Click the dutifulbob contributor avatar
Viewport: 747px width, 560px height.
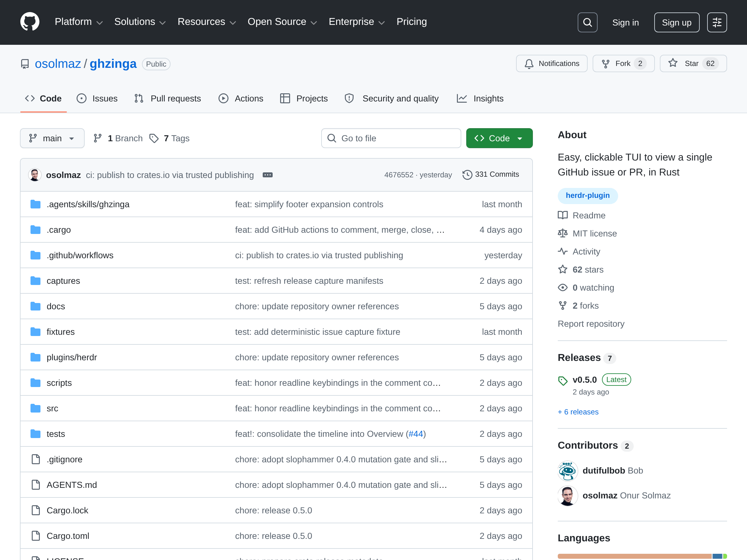pos(568,470)
